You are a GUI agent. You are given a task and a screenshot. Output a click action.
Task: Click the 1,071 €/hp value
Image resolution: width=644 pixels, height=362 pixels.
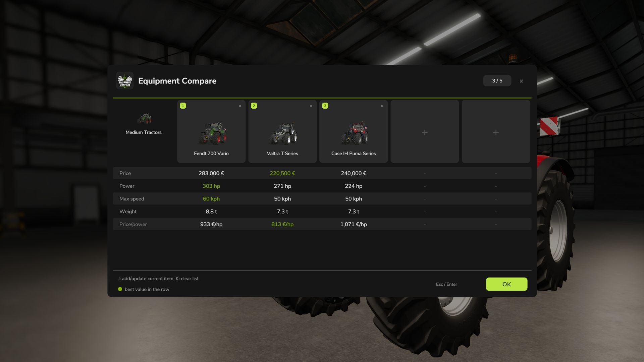click(354, 224)
